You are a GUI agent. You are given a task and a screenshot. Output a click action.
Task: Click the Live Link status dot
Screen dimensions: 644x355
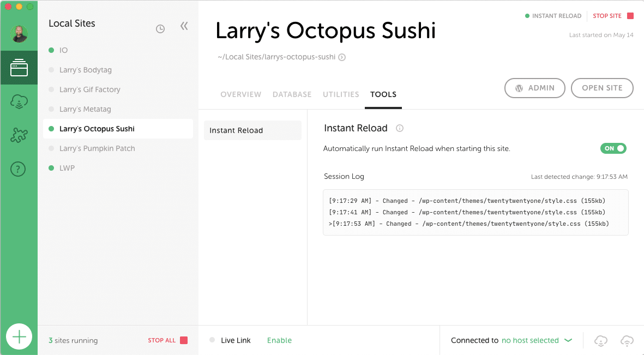212,340
